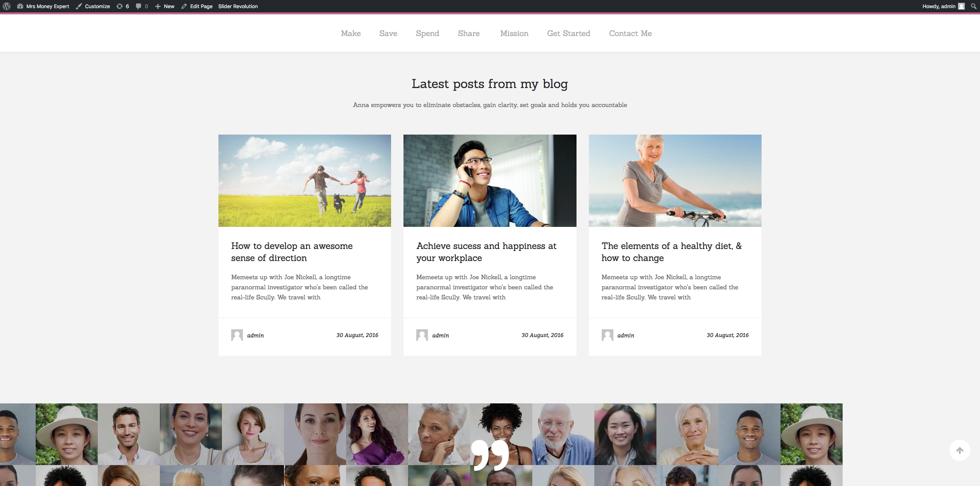
Task: Open the man on phone post image
Action: 490,181
